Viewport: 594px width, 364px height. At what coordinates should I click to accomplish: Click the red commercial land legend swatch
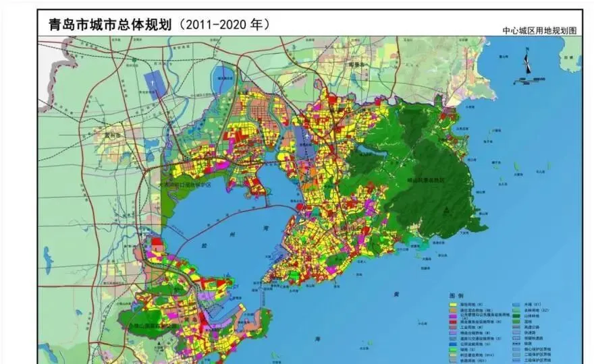[x=453, y=322]
